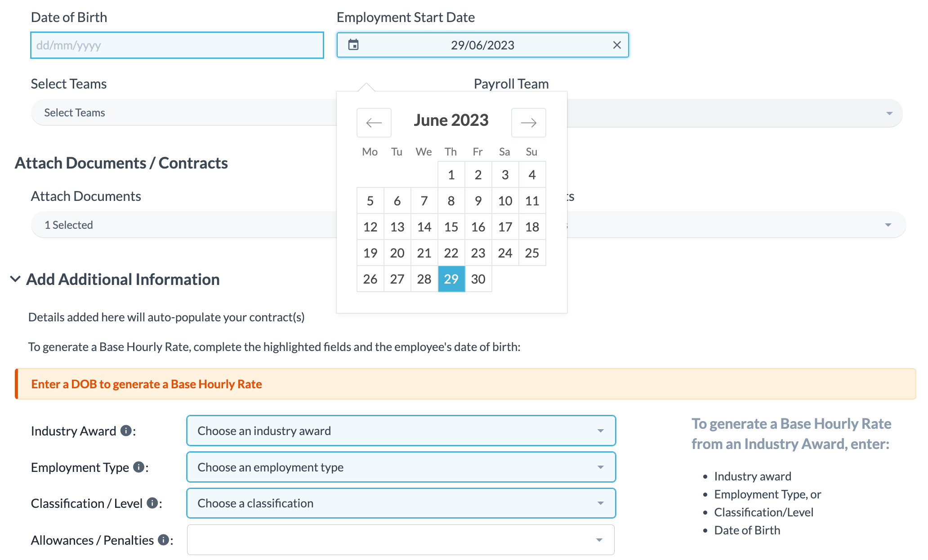This screenshot has height=560, width=928.
Task: Collapse the Add Additional Information section
Action: coord(15,279)
